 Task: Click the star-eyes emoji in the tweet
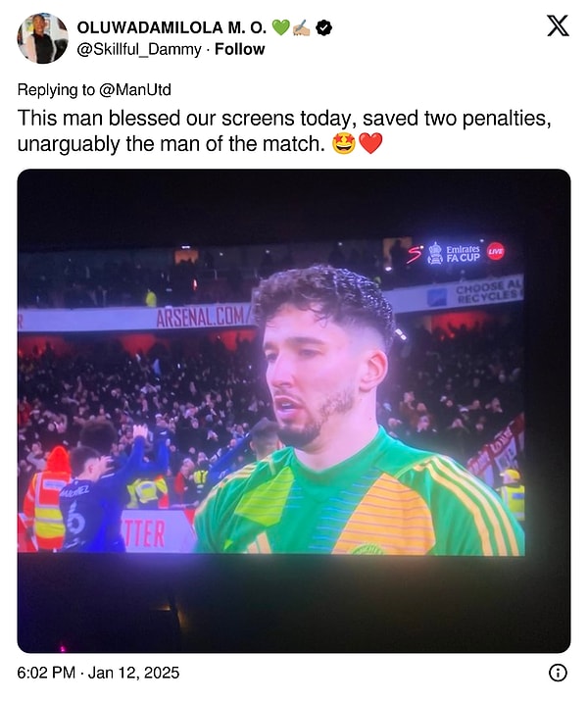(x=344, y=144)
